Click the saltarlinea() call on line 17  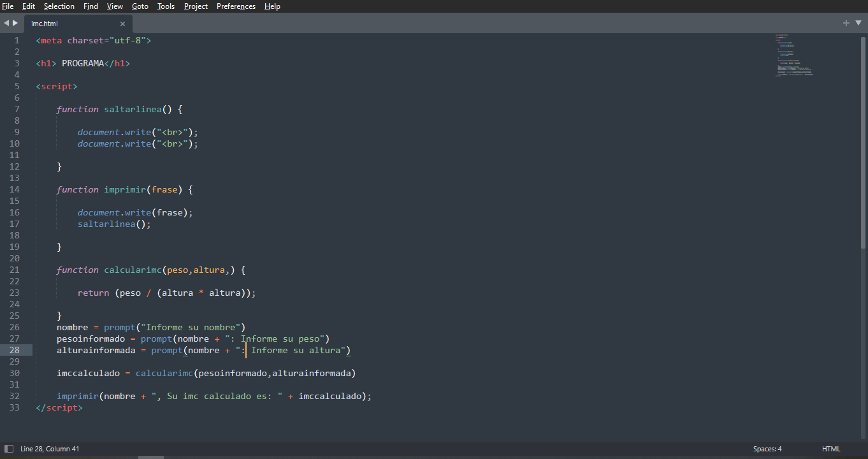point(115,224)
